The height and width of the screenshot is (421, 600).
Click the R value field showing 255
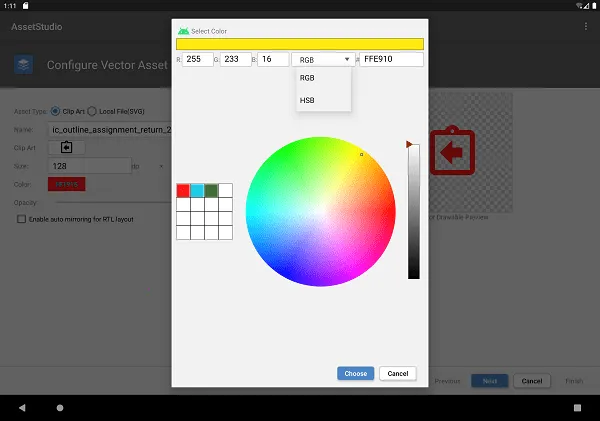coord(197,59)
